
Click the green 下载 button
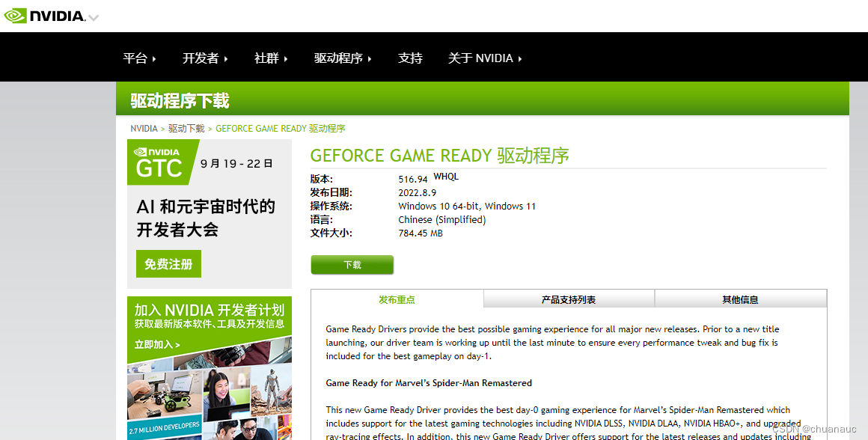point(352,265)
